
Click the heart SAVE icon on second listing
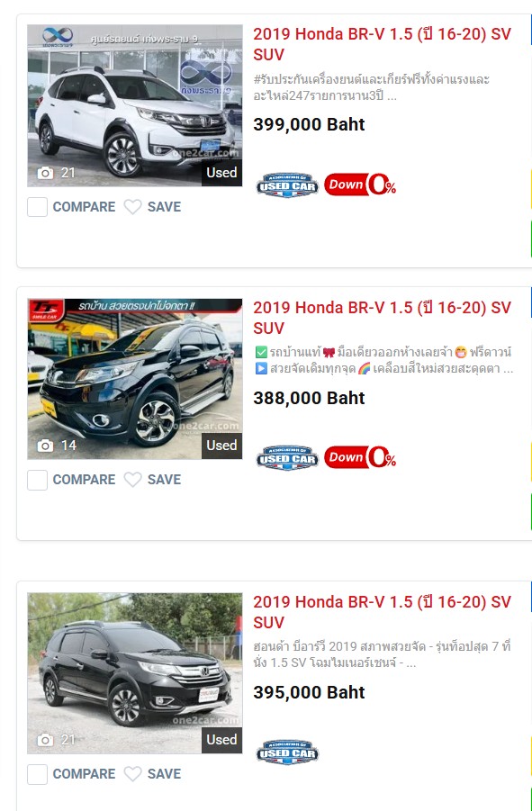[x=132, y=480]
